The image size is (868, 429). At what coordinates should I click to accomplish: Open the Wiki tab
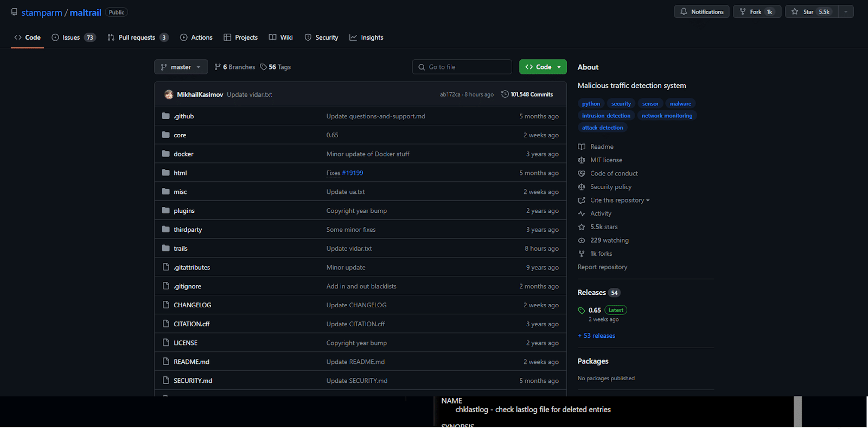[x=281, y=37]
